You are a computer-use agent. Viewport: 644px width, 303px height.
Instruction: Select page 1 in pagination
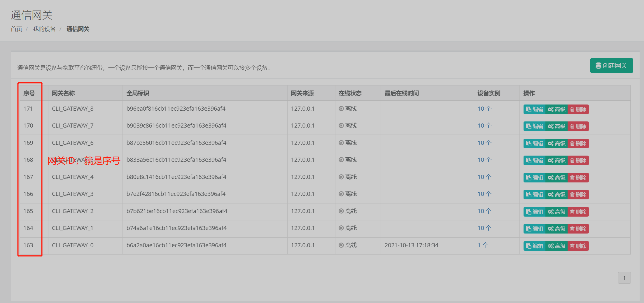[624, 278]
